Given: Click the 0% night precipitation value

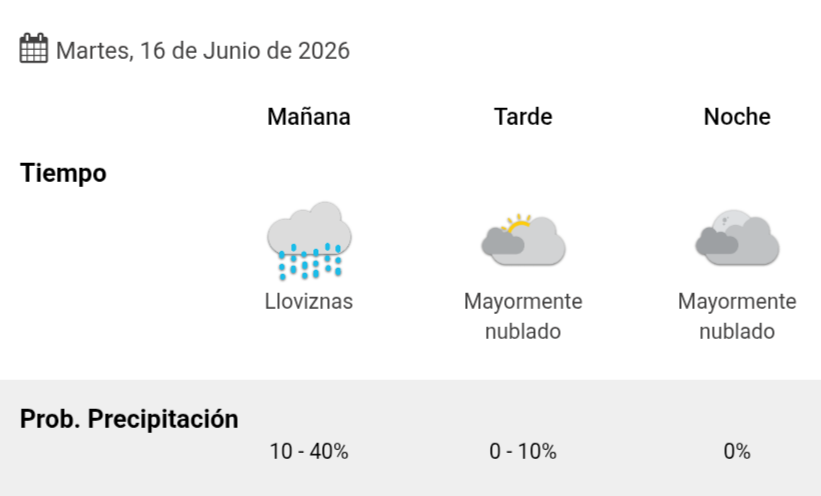Looking at the screenshot, I should tap(737, 451).
